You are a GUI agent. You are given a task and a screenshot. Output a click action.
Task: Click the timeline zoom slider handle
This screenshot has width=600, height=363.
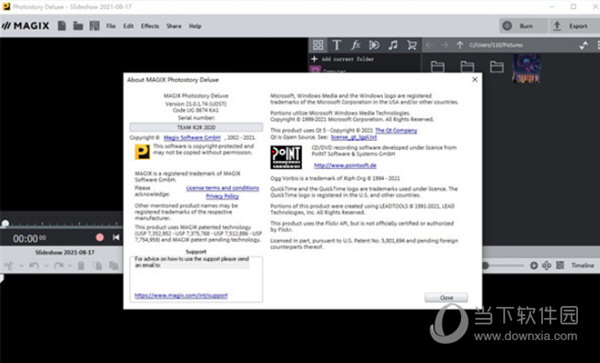coord(485,265)
